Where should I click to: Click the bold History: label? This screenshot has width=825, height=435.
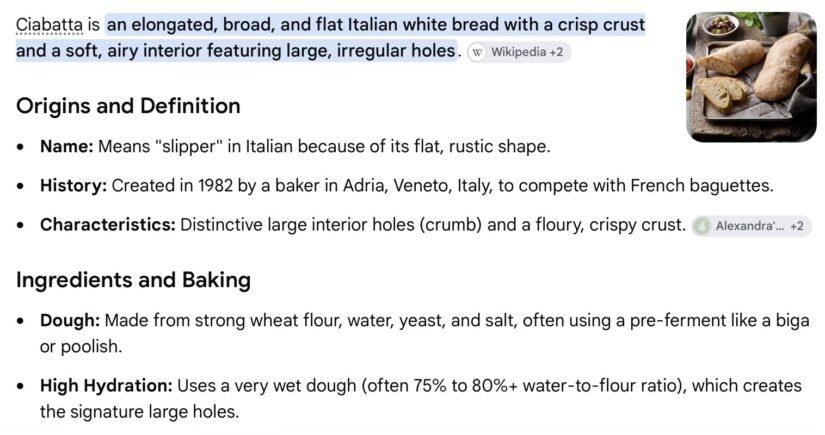74,186
